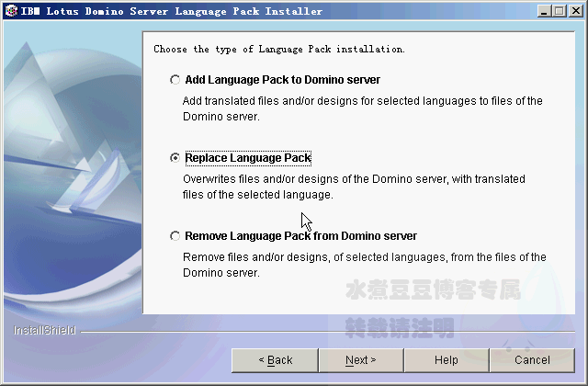Click the installer icon in title bar
The height and width of the screenshot is (386, 588).
[11, 11]
